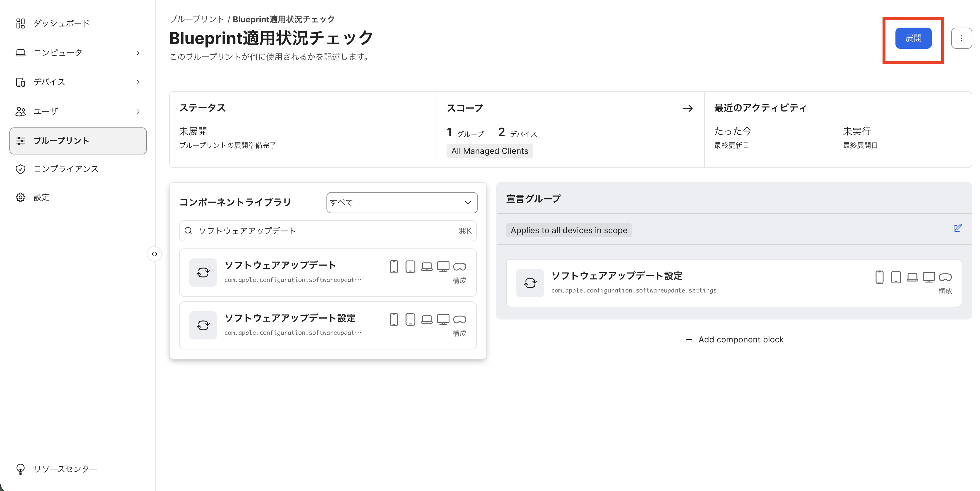Open ブループリント sidebar item
The image size is (980, 491).
tap(78, 141)
